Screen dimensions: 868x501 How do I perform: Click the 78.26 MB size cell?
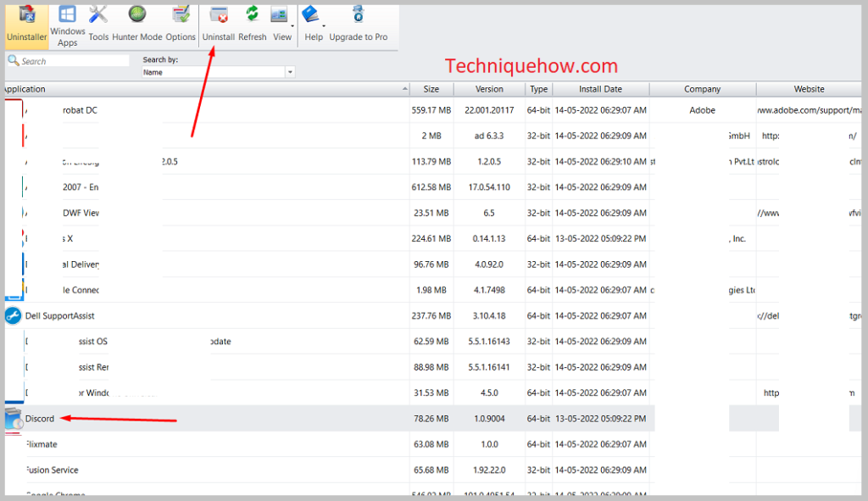(x=431, y=419)
